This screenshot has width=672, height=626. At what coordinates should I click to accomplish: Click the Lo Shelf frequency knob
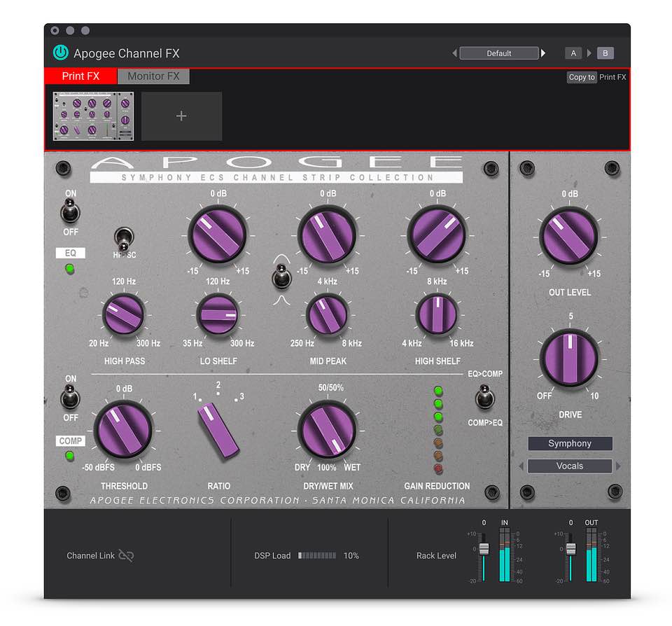tap(218, 315)
